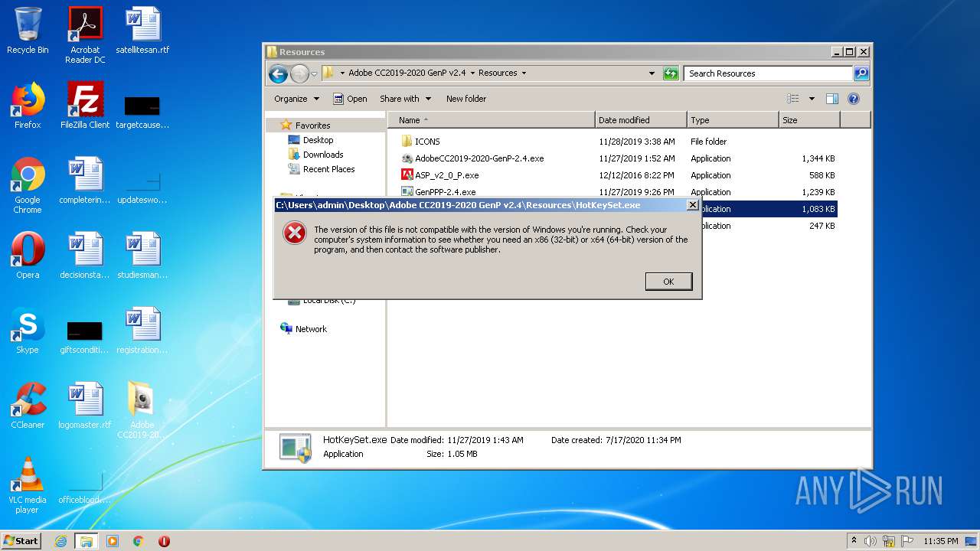This screenshot has width=980, height=551.
Task: Go back in the Explorer window
Action: point(278,73)
